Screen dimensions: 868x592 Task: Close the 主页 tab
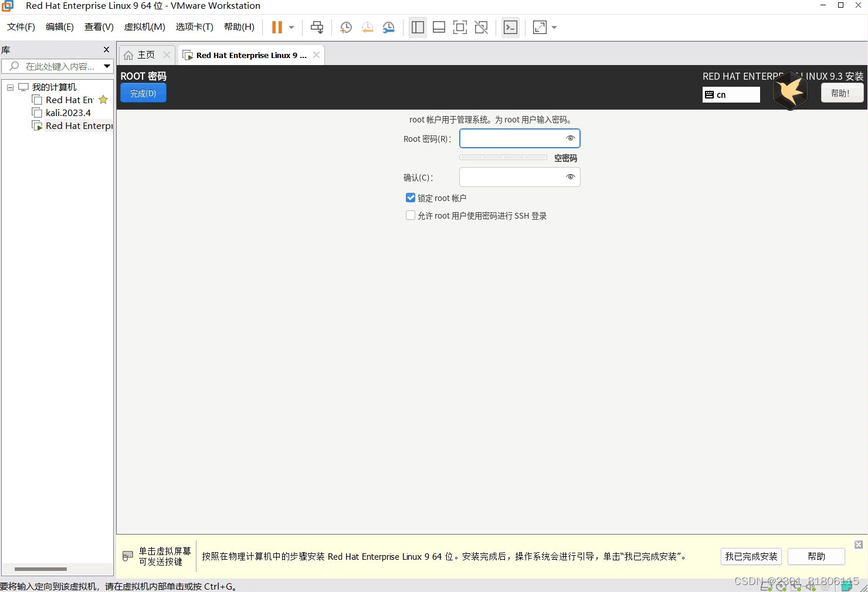point(167,55)
